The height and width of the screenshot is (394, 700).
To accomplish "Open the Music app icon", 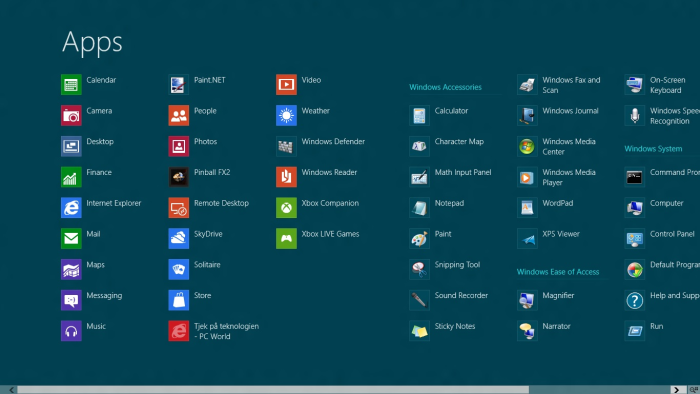I will click(71, 331).
